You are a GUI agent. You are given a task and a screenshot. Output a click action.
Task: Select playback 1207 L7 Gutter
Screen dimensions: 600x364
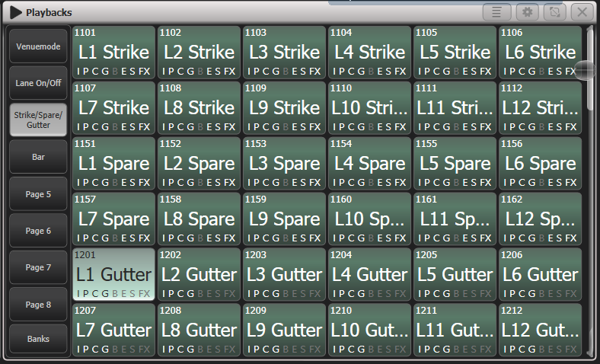[x=113, y=330]
